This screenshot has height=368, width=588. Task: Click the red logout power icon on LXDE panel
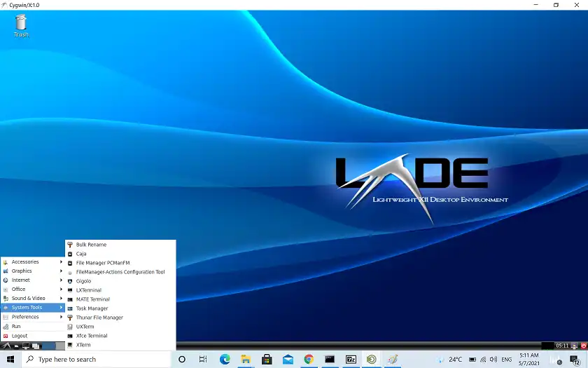(x=584, y=346)
